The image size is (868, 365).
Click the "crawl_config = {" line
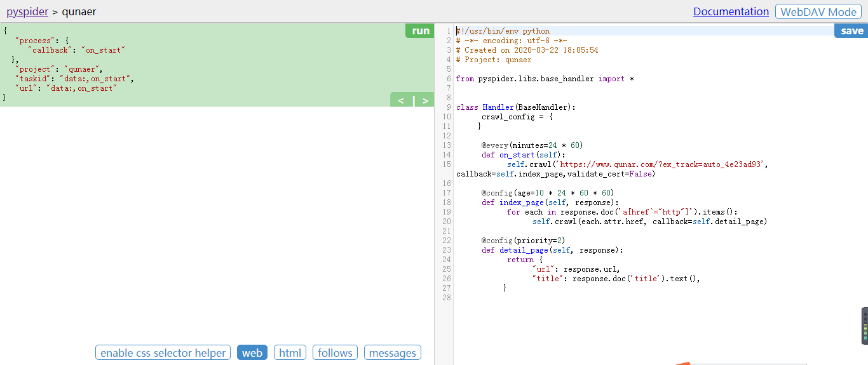(x=517, y=117)
